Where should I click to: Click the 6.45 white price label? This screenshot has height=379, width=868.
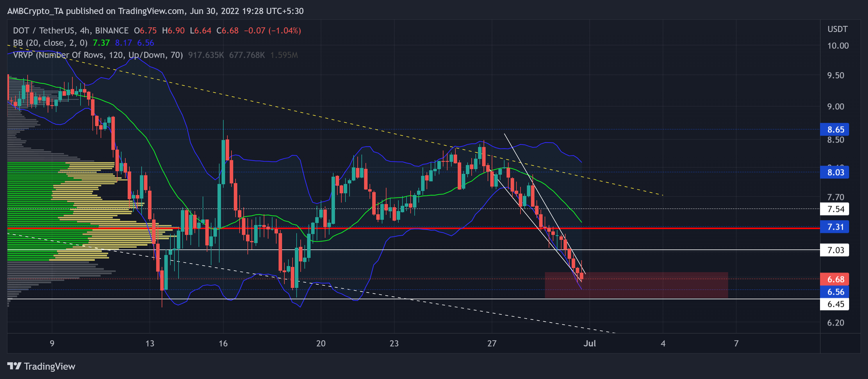[835, 304]
